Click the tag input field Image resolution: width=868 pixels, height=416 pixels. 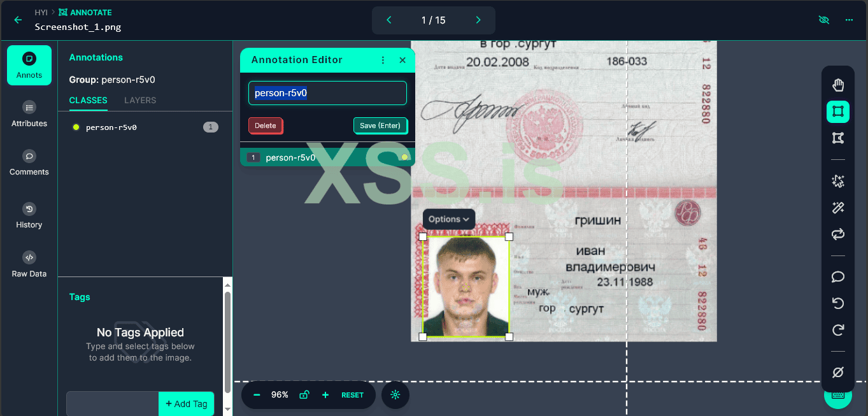(x=113, y=404)
